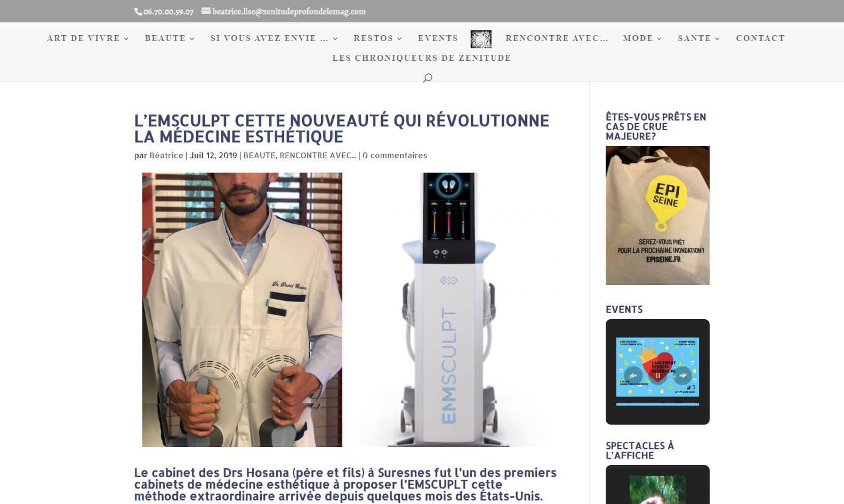844x504 pixels.
Task: Open the SANTE dropdown
Action: pyautogui.click(x=699, y=38)
